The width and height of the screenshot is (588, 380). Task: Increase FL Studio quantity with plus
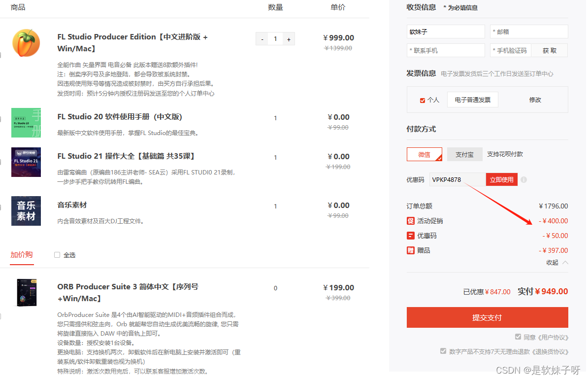coord(289,39)
